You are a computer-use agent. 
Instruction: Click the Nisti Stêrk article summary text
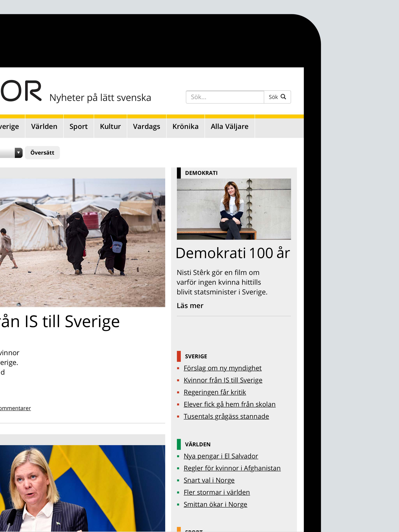coord(222,282)
